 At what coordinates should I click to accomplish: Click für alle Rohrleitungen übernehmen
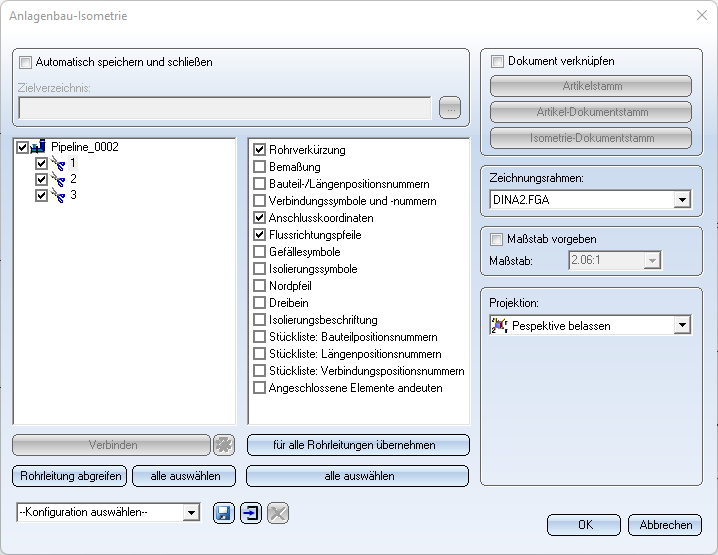(x=358, y=445)
